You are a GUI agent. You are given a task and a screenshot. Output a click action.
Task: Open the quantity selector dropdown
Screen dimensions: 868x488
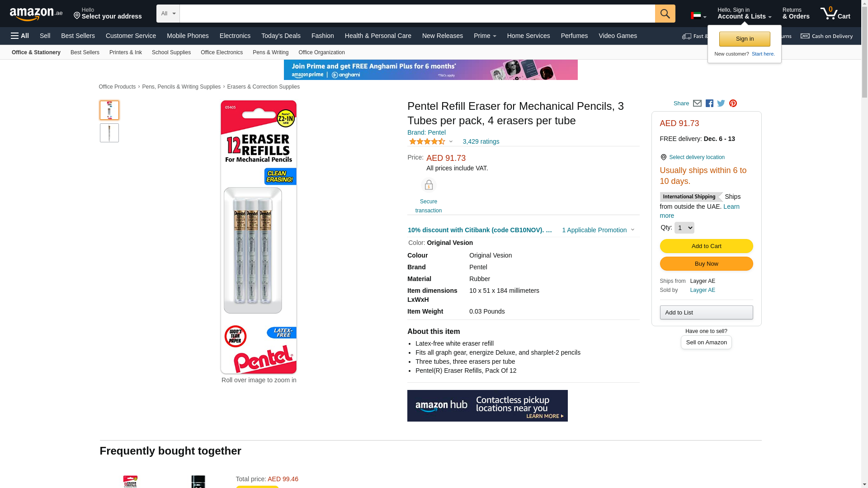[x=684, y=228]
